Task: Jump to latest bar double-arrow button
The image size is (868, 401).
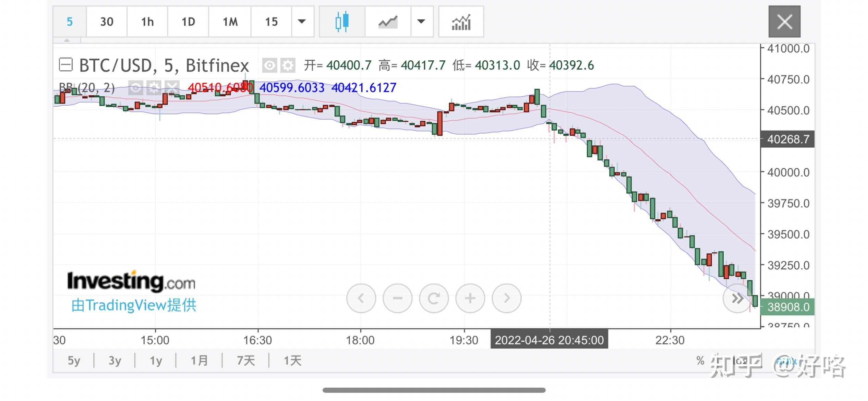Action: [x=737, y=298]
